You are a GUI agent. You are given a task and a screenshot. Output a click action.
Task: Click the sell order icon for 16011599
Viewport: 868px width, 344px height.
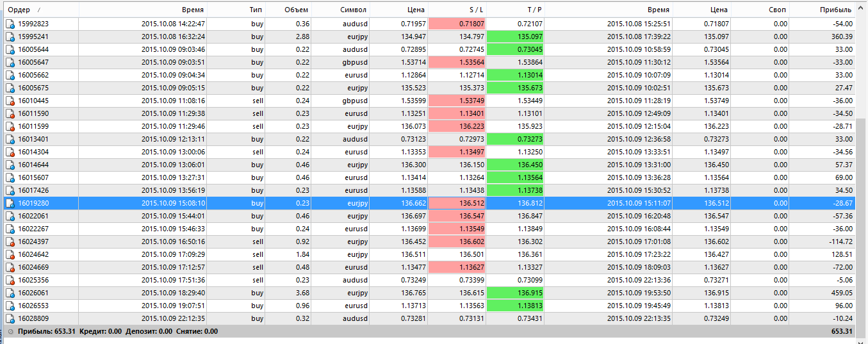(10, 126)
